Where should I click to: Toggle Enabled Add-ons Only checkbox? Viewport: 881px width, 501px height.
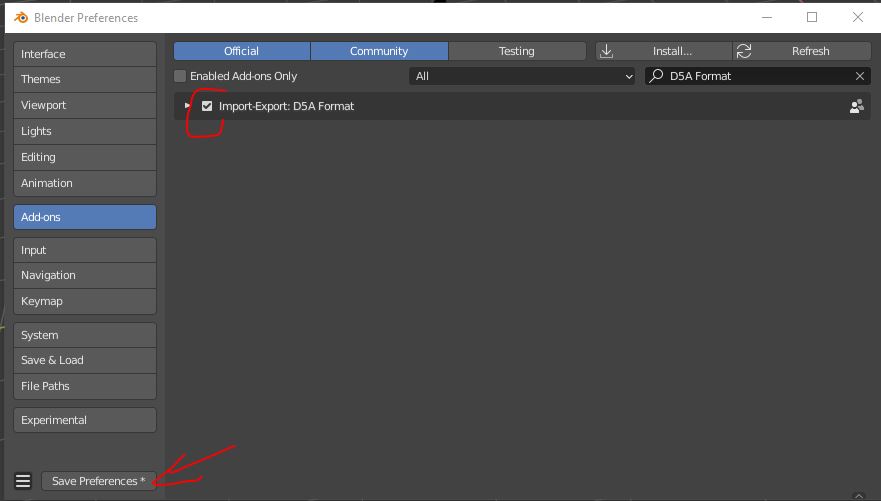(x=181, y=76)
